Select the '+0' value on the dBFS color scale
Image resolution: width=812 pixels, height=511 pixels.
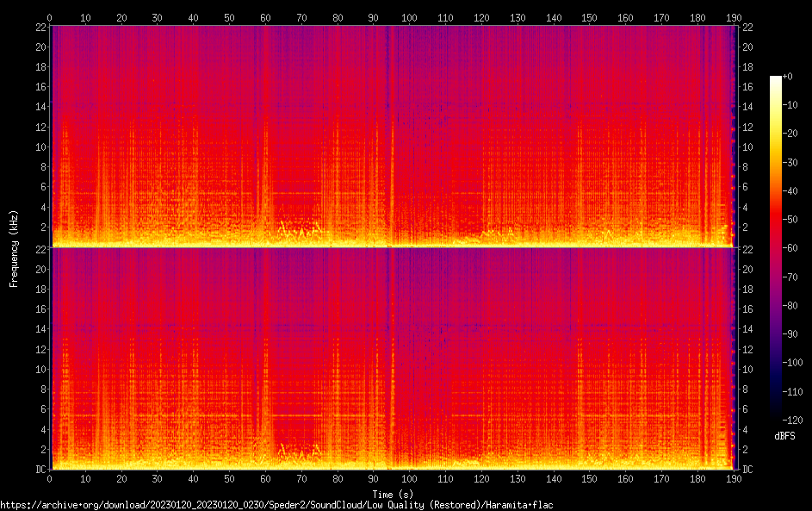788,77
